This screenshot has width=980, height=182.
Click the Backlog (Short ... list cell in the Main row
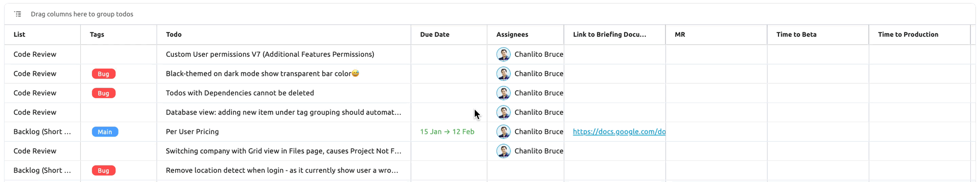coord(42,131)
